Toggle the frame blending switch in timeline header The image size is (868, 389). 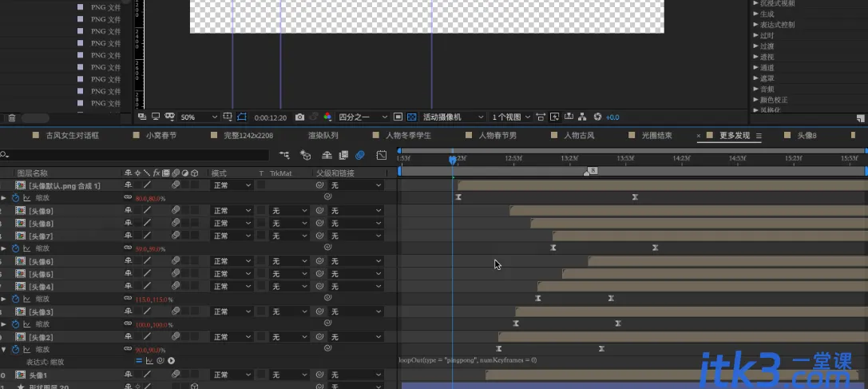coord(343,155)
